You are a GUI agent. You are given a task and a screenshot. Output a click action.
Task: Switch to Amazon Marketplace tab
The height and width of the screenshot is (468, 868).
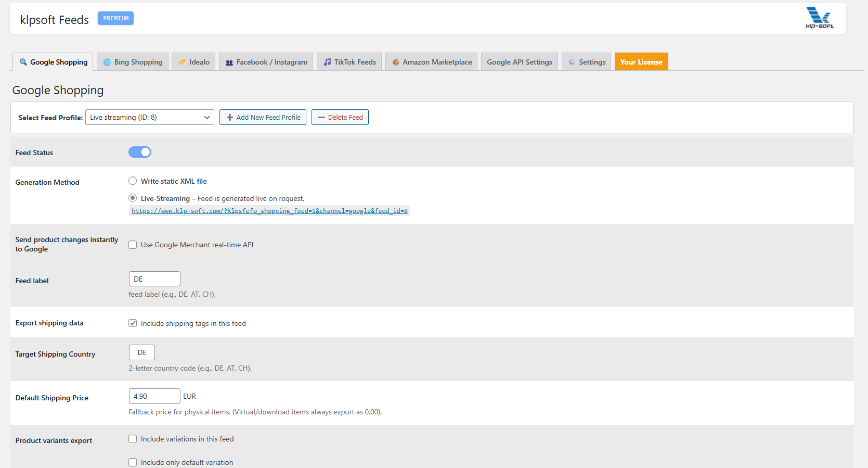(432, 62)
